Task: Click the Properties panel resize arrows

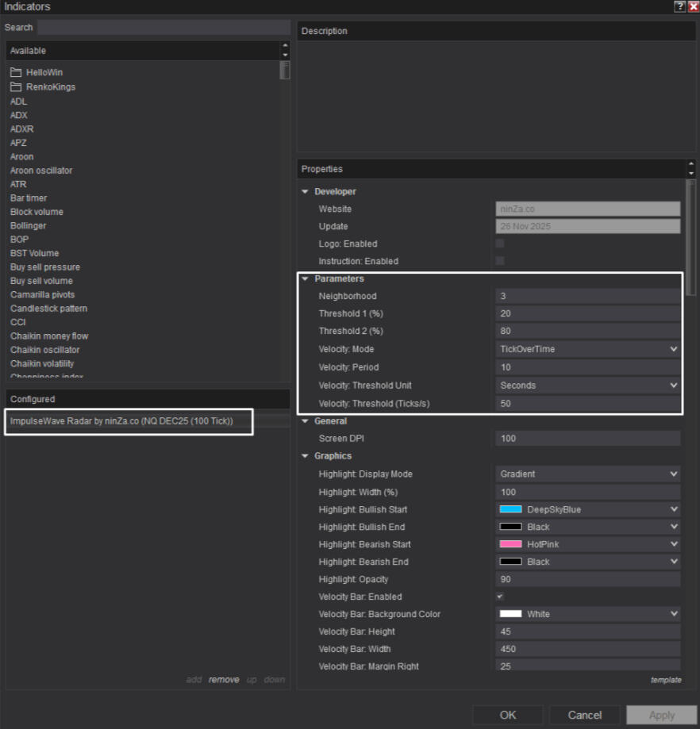Action: point(690,169)
